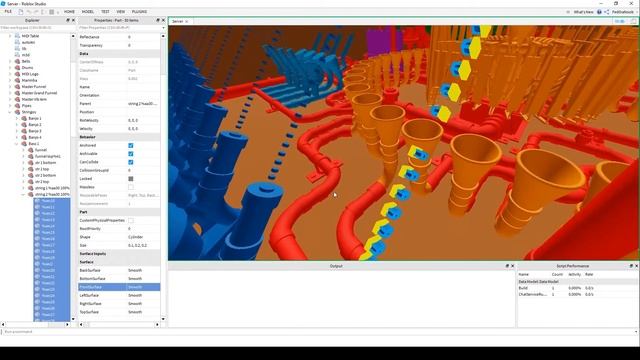The image size is (640, 360).
Task: Expand the MIDI Table tree node
Action: (10, 36)
